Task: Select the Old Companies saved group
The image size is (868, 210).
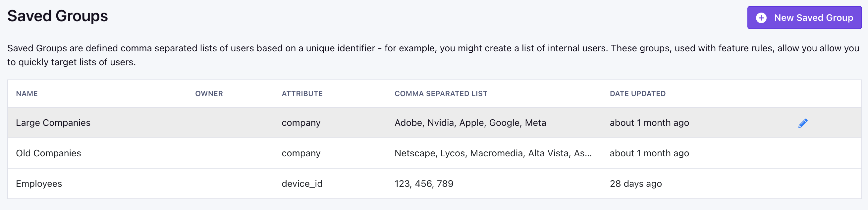Action: (48, 153)
